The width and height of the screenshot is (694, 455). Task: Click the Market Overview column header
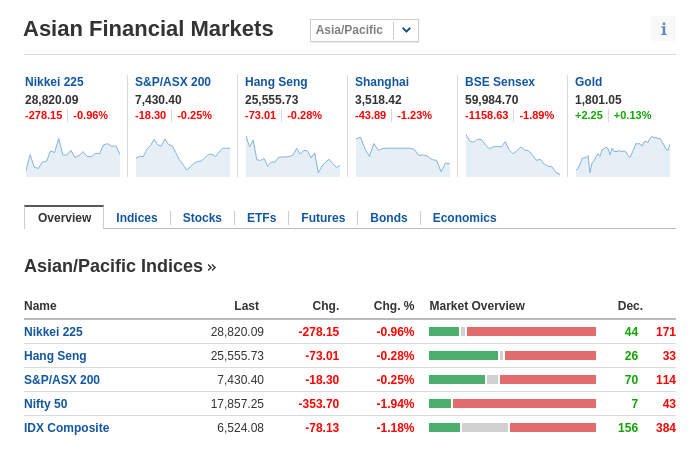tap(477, 306)
